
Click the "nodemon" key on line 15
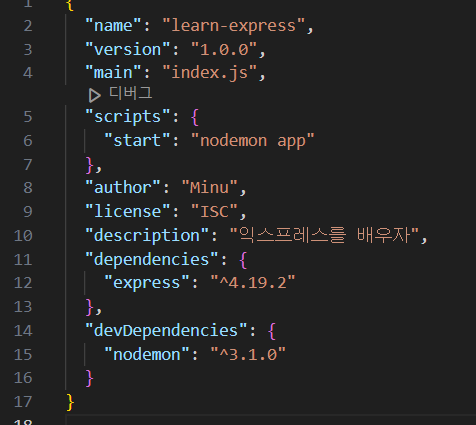[x=147, y=354]
